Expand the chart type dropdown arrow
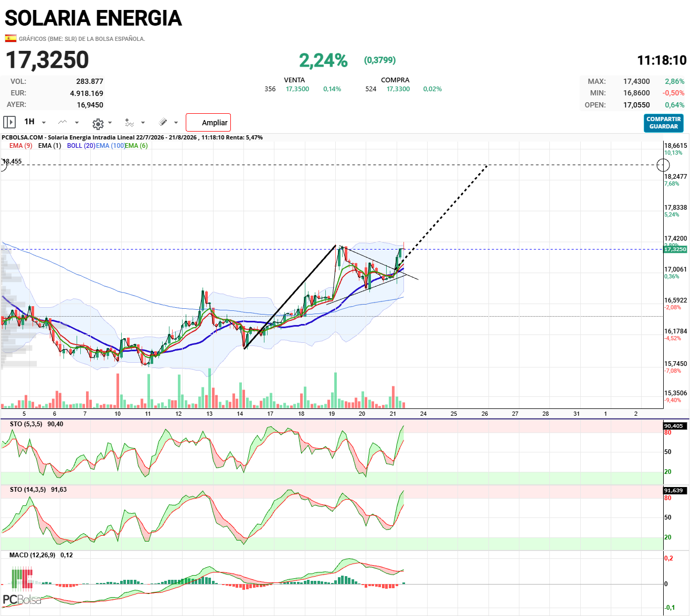Screen dimensions: 691x616 tap(77, 123)
